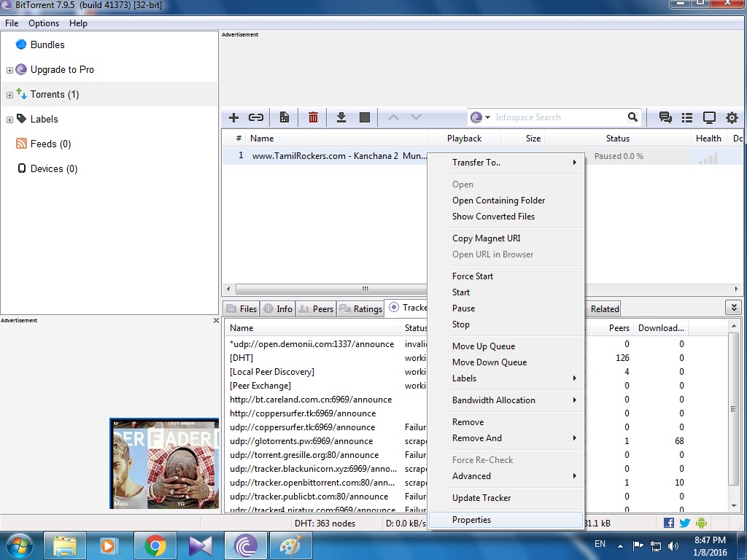Choose Copy Magnet URI
Viewport: 747px width, 560px height.
pyautogui.click(x=506, y=238)
